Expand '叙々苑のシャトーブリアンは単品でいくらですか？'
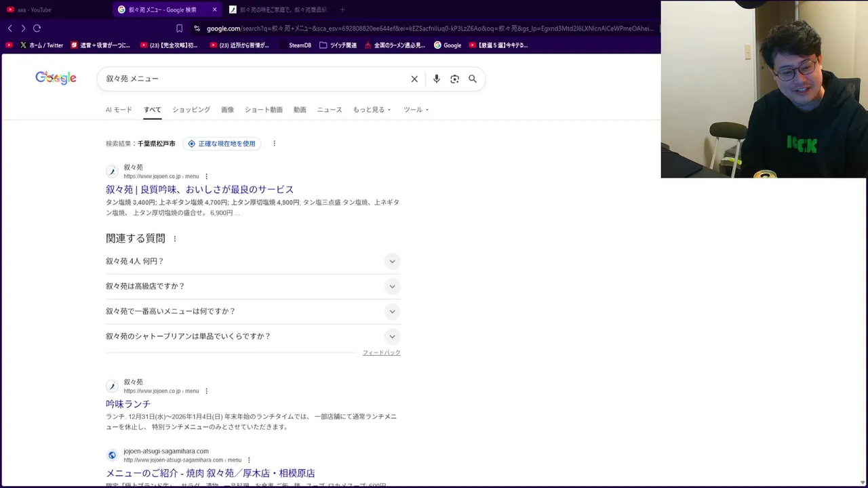The height and width of the screenshot is (488, 868). point(253,336)
